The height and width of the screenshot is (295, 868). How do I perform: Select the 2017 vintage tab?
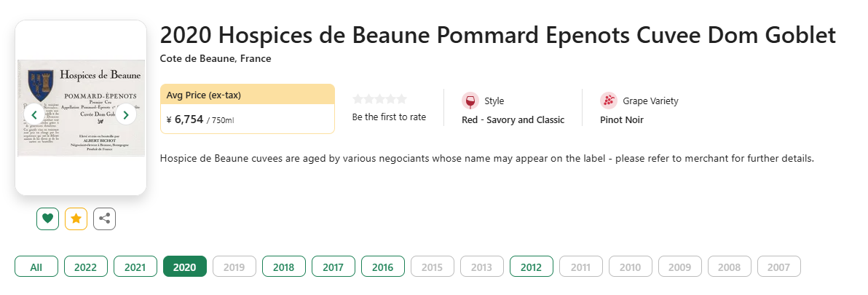tap(334, 266)
